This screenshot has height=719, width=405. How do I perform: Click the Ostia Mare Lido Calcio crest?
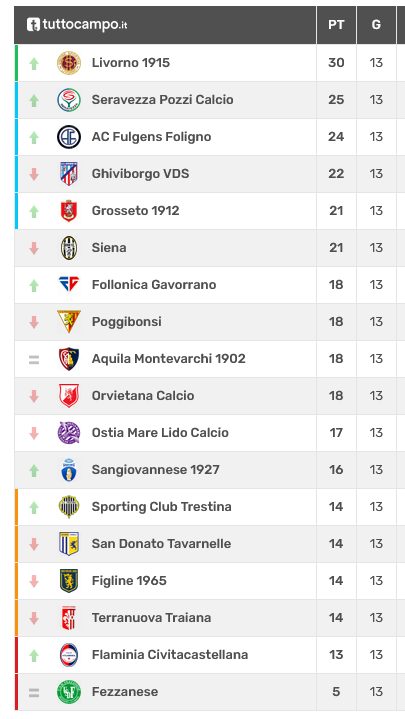point(69,433)
